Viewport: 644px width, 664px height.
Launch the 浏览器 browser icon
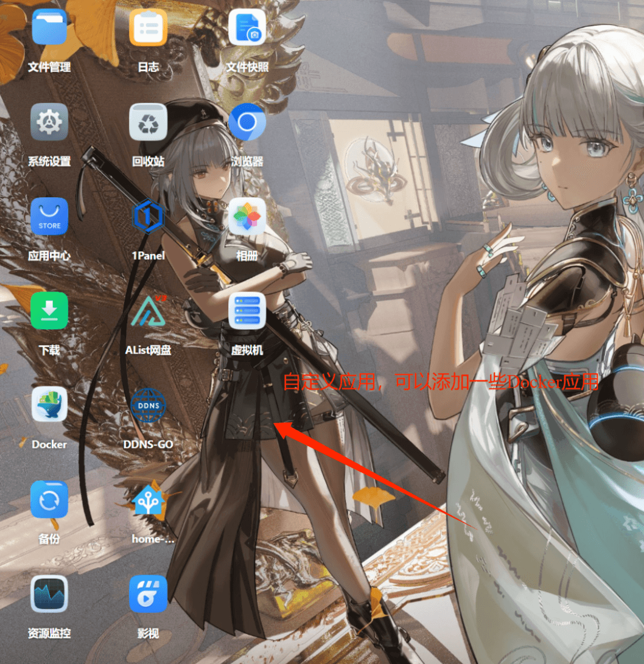(x=247, y=122)
